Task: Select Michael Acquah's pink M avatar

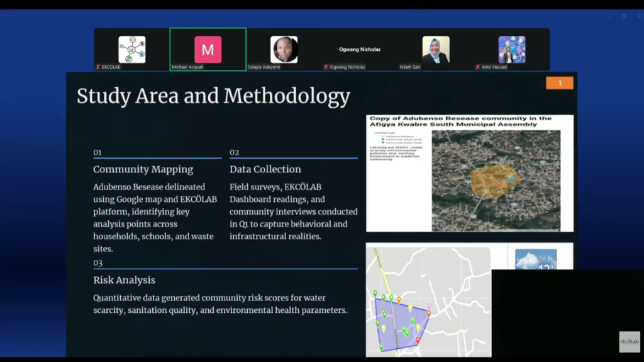Action: [x=208, y=49]
